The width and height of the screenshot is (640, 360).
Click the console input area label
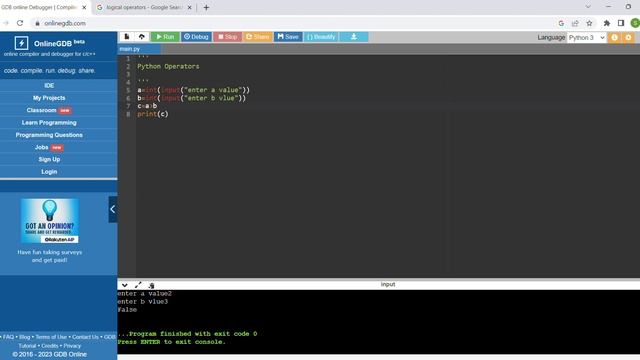point(388,284)
